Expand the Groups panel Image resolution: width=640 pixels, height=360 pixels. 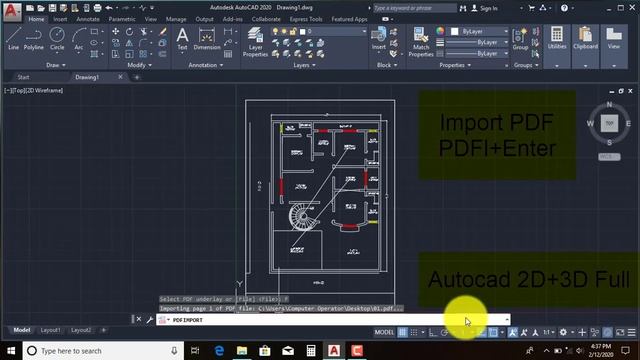(527, 65)
